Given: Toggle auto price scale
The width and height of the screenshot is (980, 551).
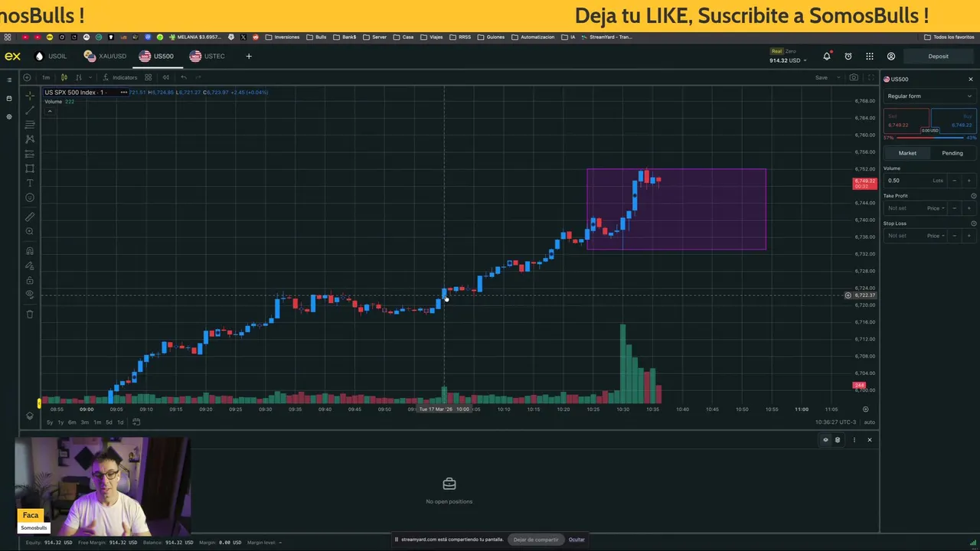Looking at the screenshot, I should (x=869, y=422).
